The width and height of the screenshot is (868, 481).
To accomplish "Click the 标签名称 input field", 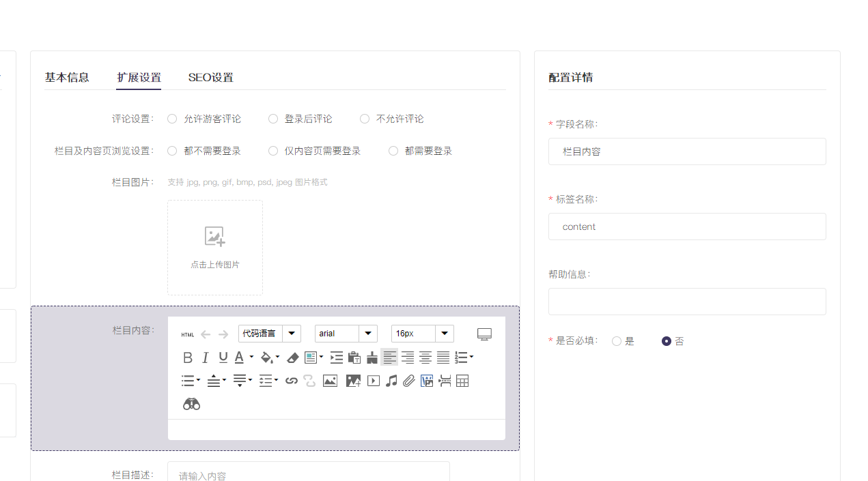I will [x=686, y=227].
